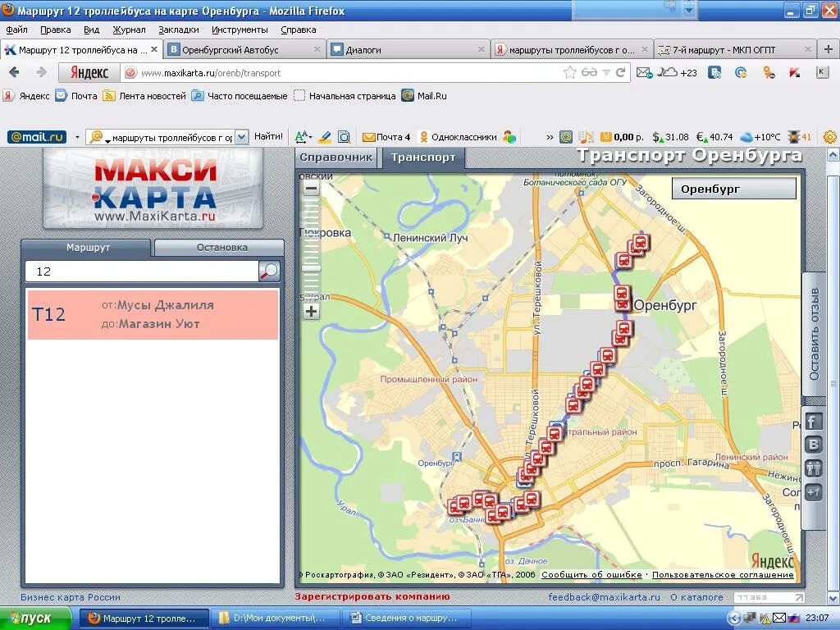
Task: Click the mail envelope icon in system tray
Action: 779,618
